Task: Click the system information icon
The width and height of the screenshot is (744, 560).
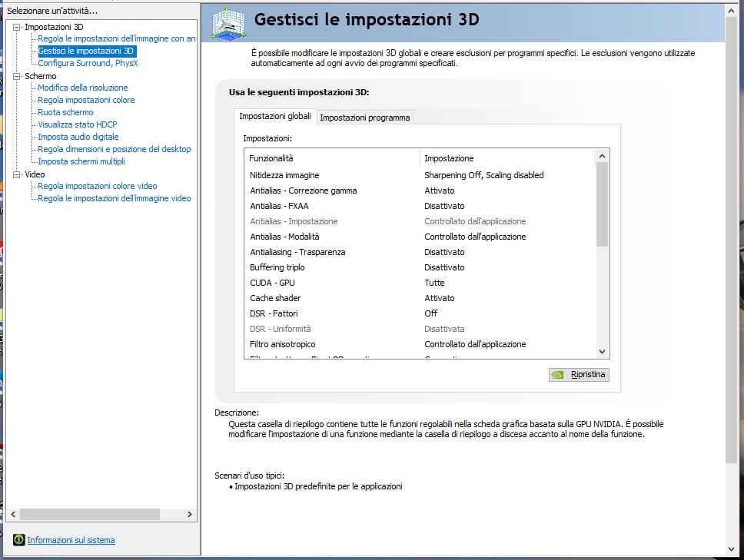Action: [x=19, y=540]
